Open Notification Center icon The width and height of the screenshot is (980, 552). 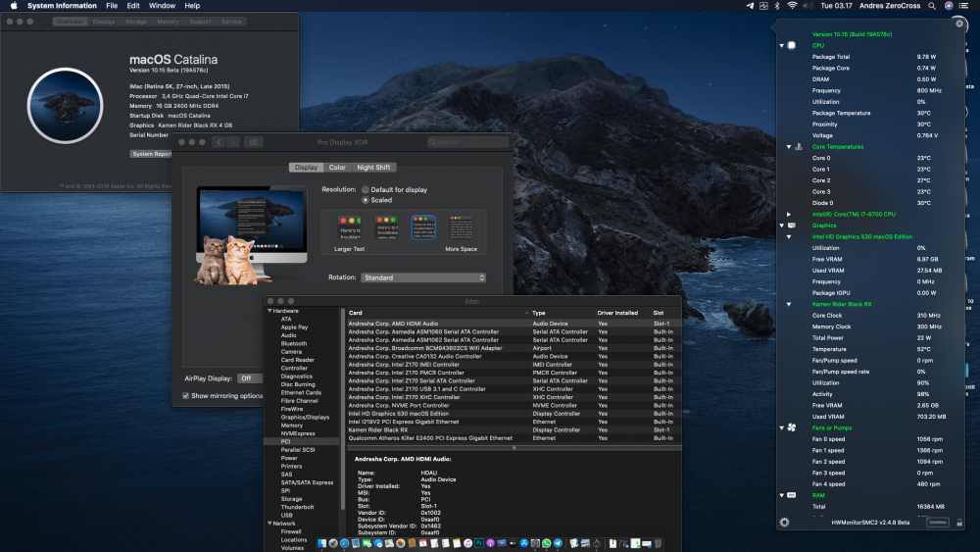coord(963,6)
